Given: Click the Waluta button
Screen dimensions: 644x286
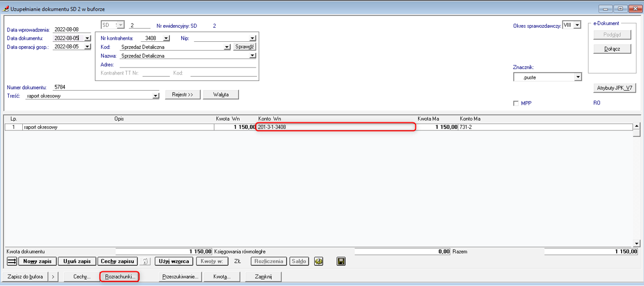Looking at the screenshot, I should click(221, 95).
